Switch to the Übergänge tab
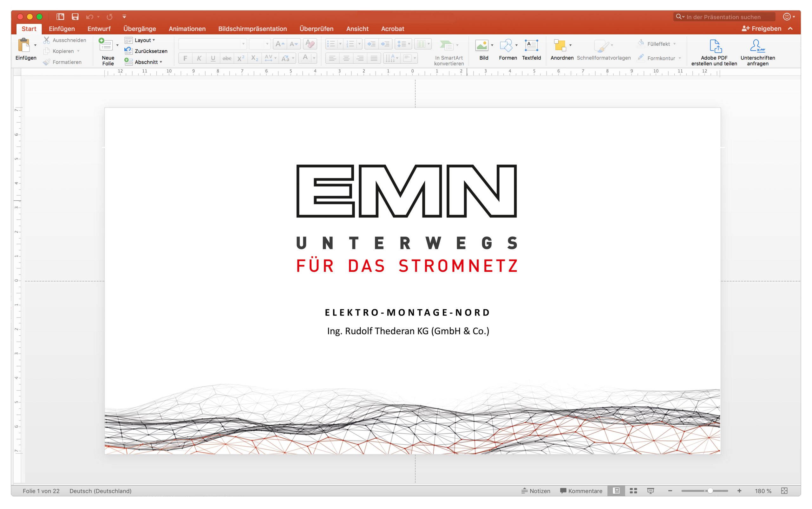 coord(140,29)
